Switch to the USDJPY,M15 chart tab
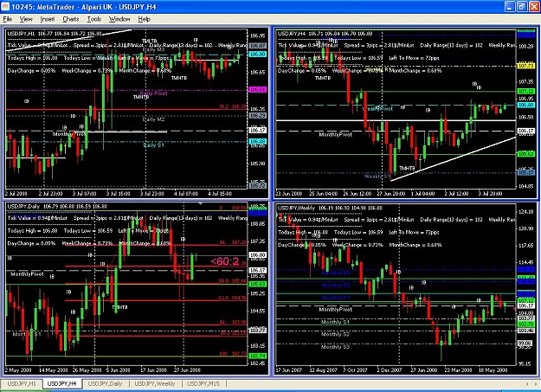 point(203,383)
